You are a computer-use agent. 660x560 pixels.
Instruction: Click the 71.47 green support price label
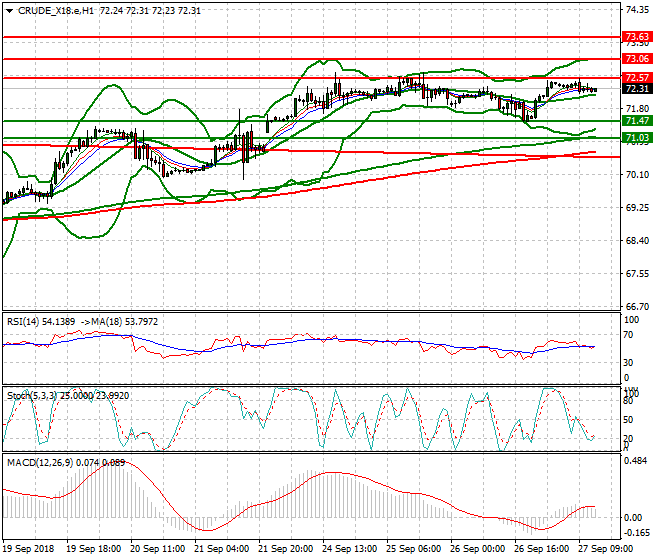637,121
